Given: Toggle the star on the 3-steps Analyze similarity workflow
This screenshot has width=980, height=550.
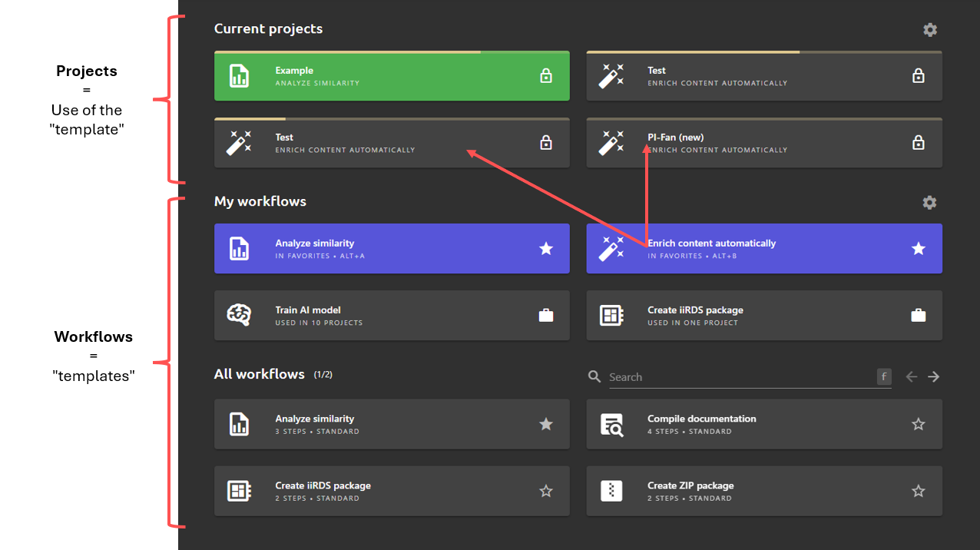Looking at the screenshot, I should coord(546,424).
